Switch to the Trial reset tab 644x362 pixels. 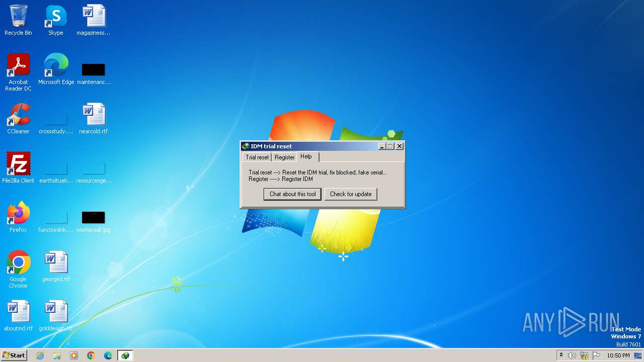pos(257,157)
